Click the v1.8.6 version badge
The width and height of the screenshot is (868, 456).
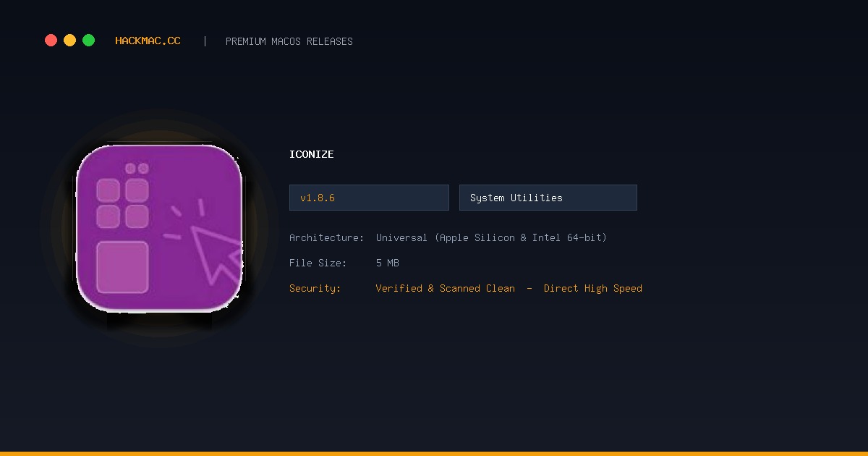tap(369, 198)
